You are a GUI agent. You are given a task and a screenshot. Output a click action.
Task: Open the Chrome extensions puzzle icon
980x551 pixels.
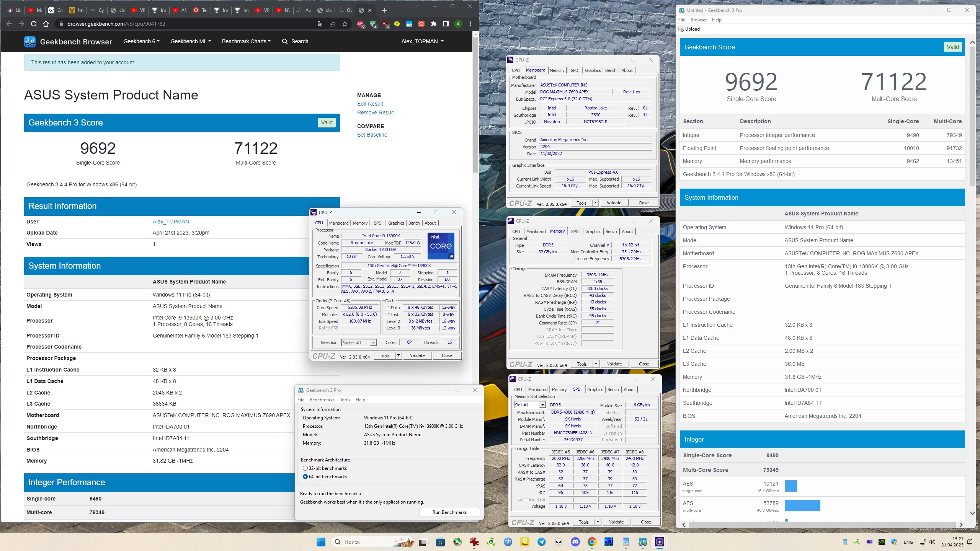tap(434, 24)
